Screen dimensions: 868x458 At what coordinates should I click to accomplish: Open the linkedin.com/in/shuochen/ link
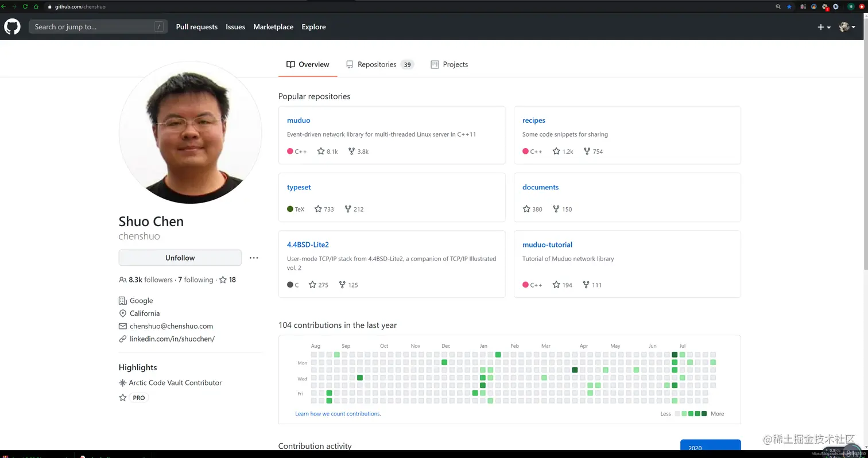tap(172, 339)
